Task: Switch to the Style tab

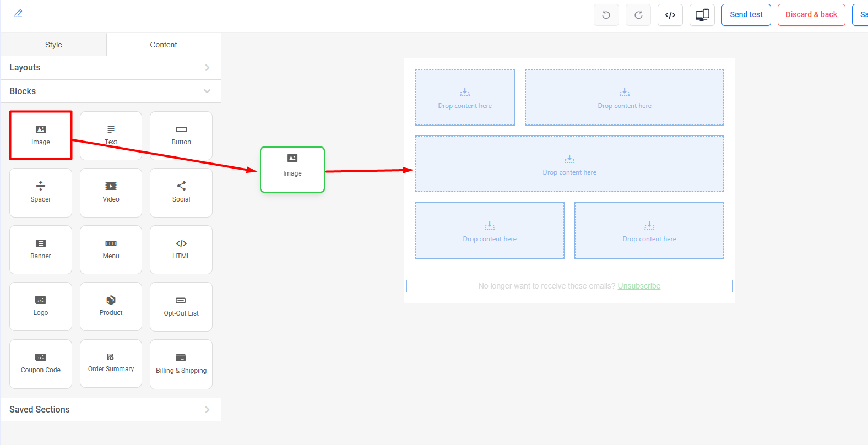Action: pyautogui.click(x=53, y=45)
